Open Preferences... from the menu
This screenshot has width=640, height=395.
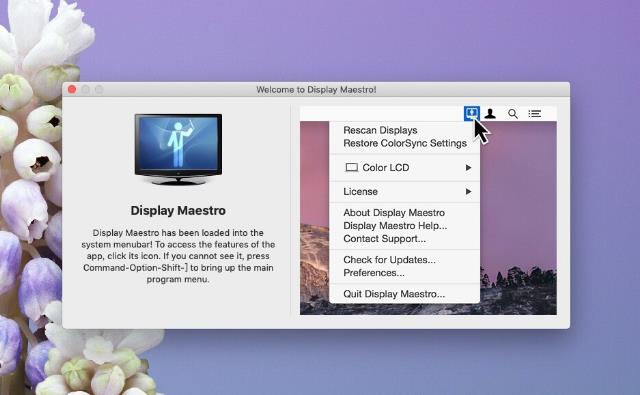click(x=404, y=273)
